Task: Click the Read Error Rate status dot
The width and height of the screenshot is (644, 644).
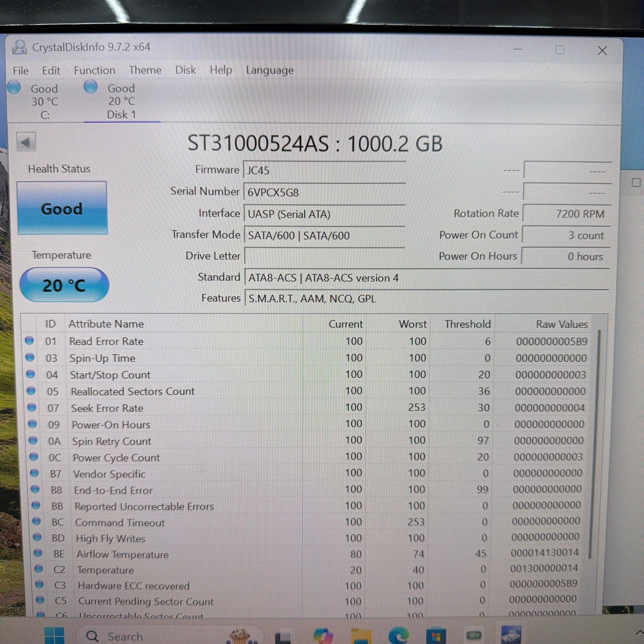Action: (29, 341)
